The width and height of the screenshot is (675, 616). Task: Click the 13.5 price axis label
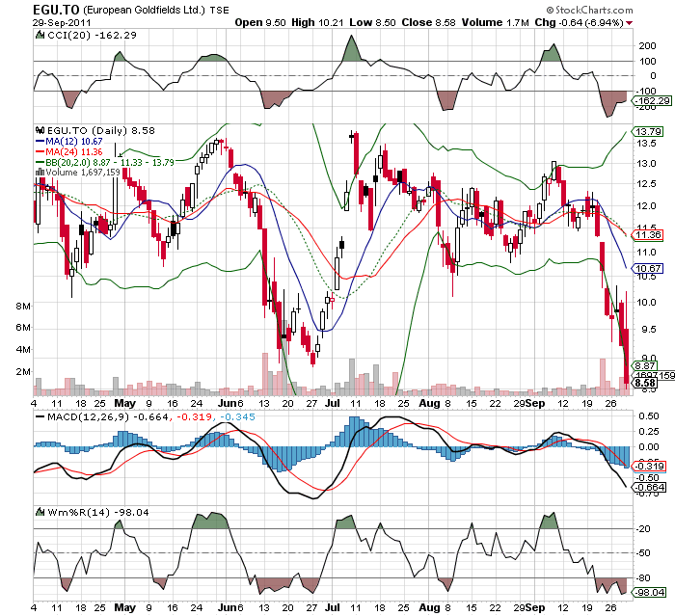(x=646, y=143)
